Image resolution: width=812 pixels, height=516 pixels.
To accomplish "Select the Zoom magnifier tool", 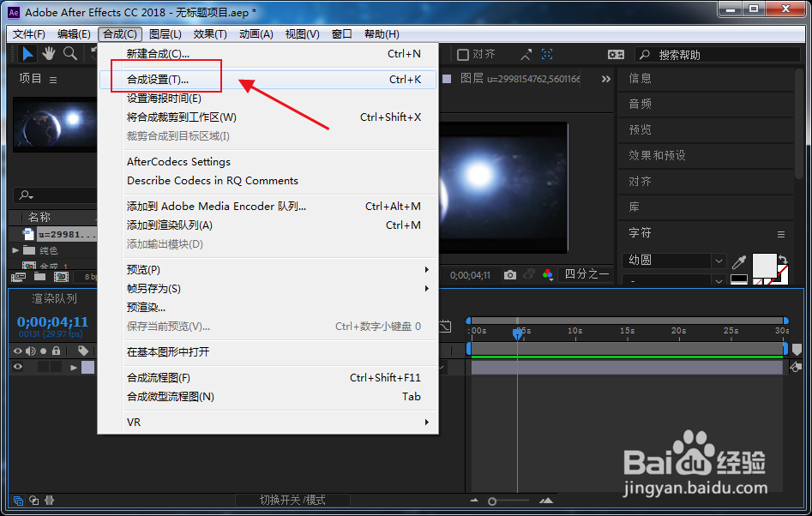I will 70,53.
